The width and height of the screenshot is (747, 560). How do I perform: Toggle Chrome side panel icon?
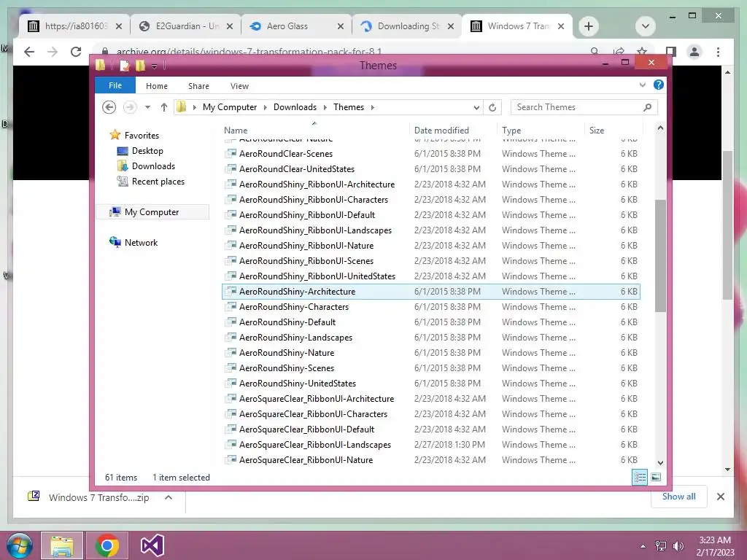tap(671, 52)
